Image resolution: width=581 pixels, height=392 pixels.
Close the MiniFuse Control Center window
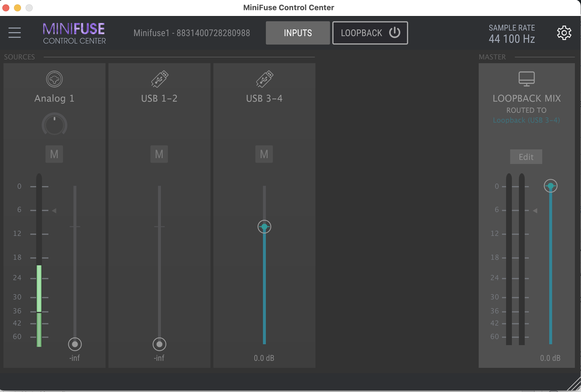tap(6, 8)
